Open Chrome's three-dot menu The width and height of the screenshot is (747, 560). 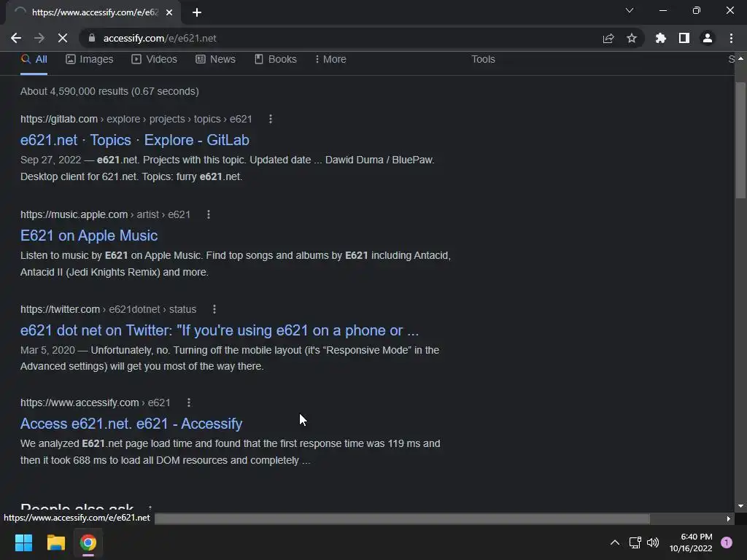click(x=731, y=38)
